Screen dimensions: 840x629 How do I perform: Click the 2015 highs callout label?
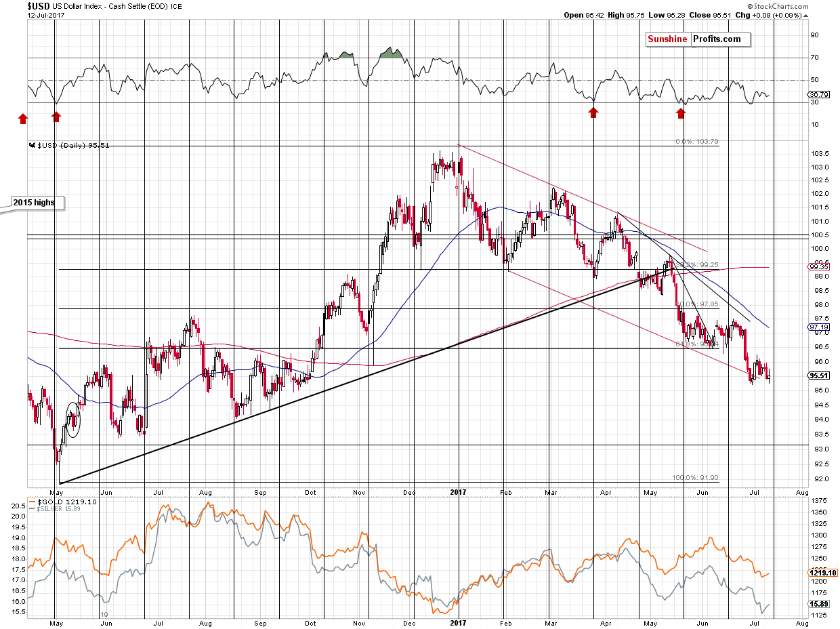[x=38, y=202]
